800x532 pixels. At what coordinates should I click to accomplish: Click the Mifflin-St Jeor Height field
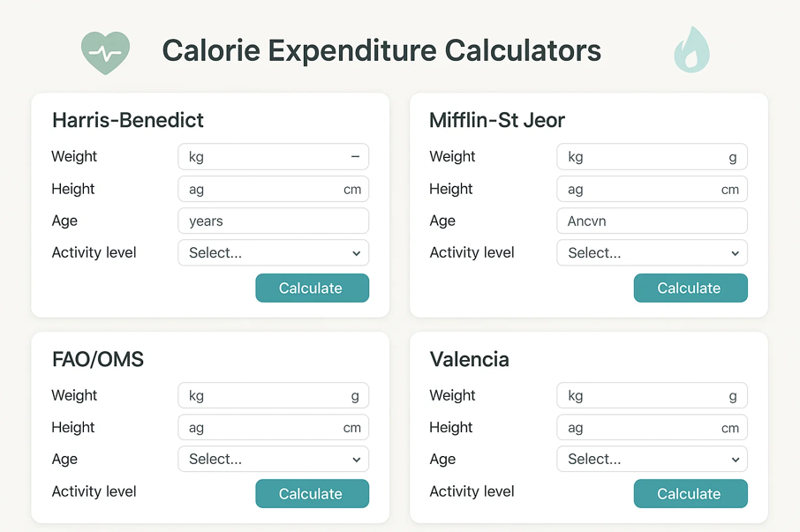[x=651, y=189]
